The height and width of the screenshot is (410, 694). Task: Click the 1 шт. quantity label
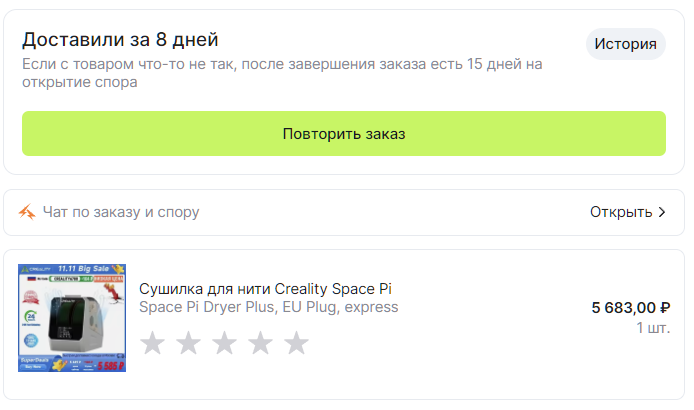652,327
